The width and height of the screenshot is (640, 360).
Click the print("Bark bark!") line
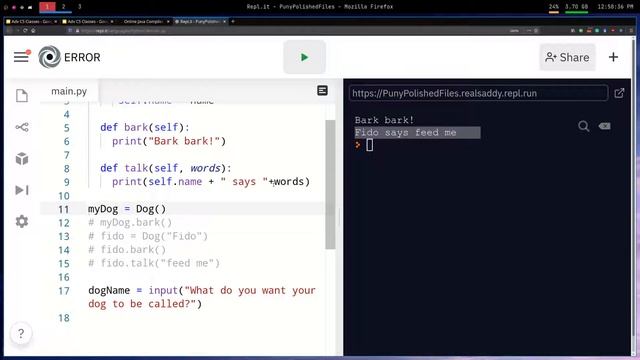click(x=169, y=141)
